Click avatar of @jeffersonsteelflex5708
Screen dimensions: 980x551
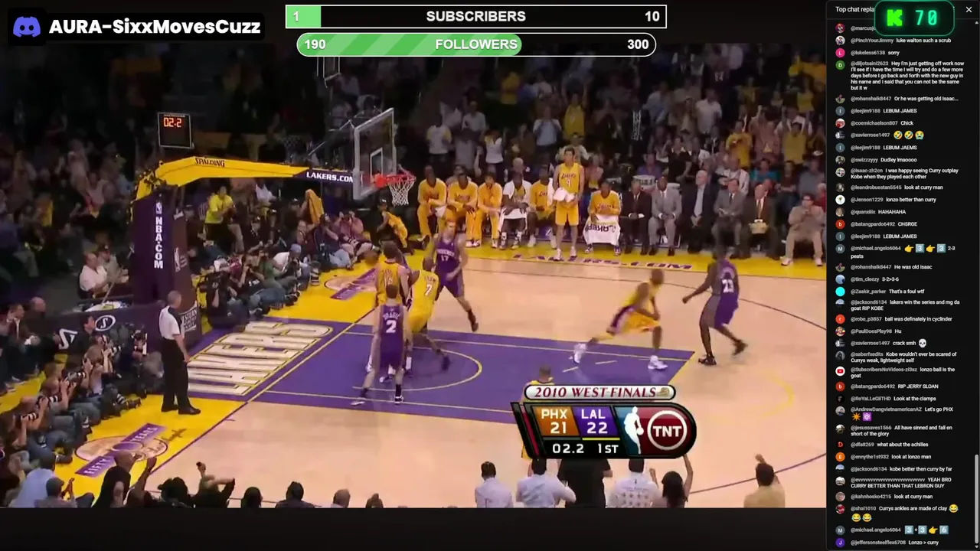(x=840, y=543)
